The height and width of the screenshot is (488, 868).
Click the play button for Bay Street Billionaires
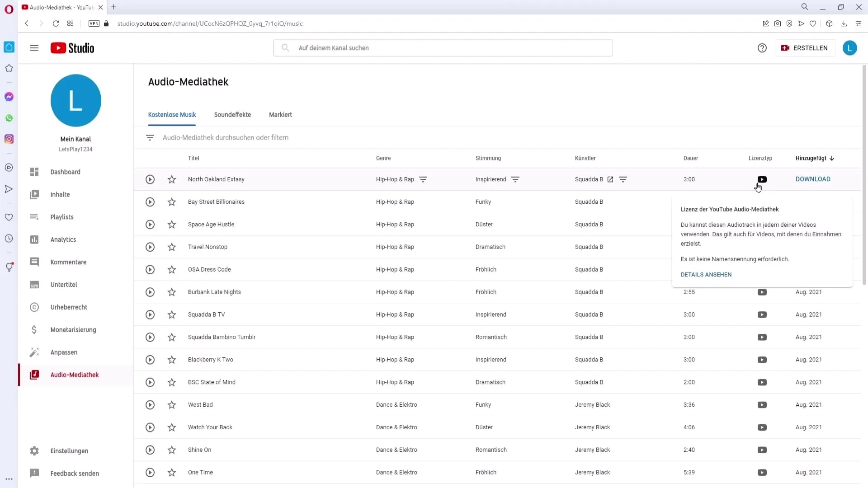(150, 202)
